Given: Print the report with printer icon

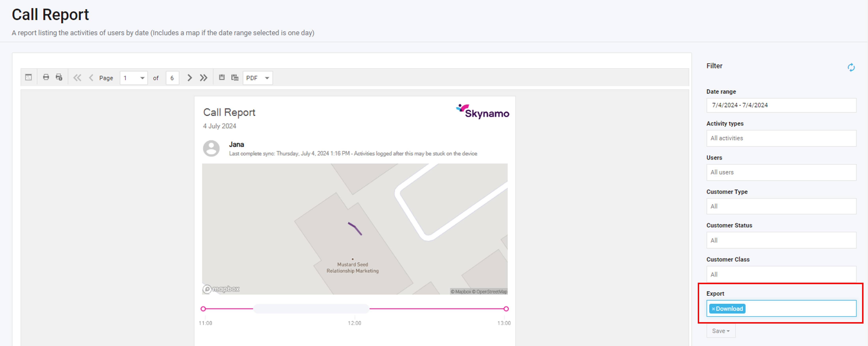Looking at the screenshot, I should [46, 77].
